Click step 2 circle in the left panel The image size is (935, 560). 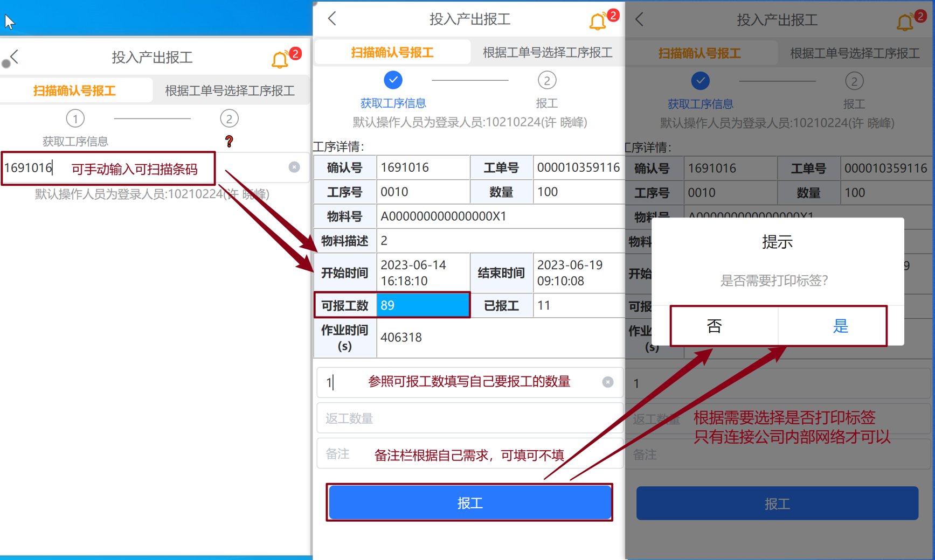(229, 118)
